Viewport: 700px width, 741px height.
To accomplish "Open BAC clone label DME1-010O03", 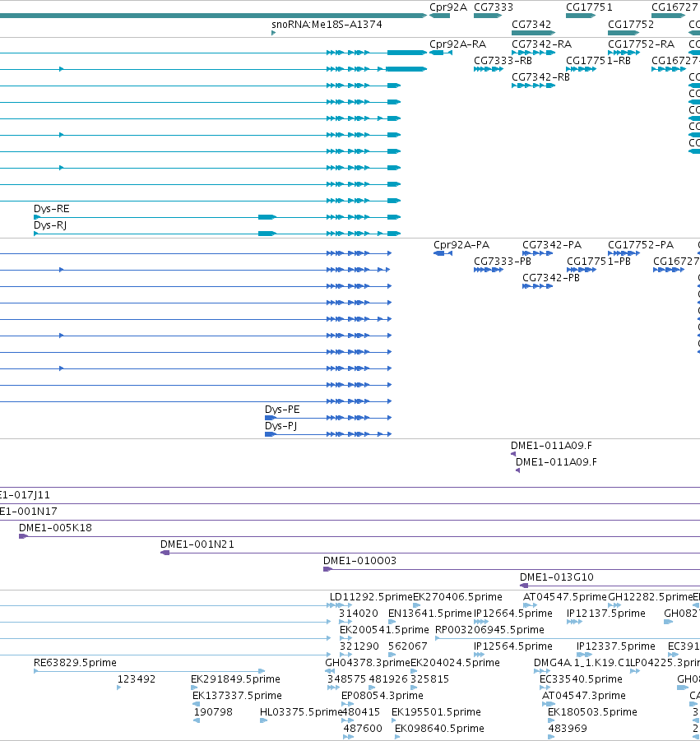I will [359, 562].
